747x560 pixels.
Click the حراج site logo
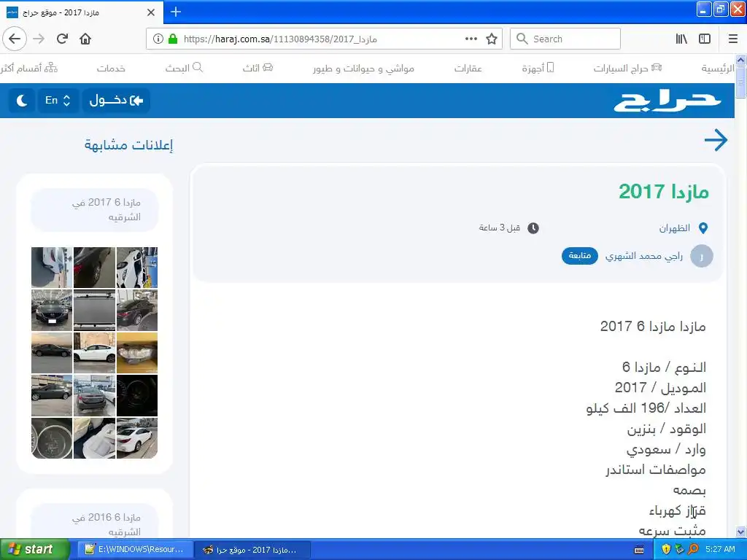click(667, 101)
